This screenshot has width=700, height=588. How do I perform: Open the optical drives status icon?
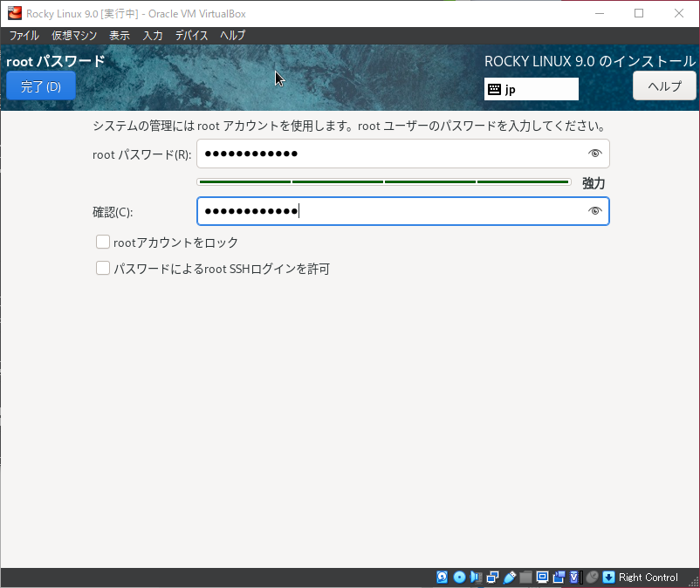458,577
